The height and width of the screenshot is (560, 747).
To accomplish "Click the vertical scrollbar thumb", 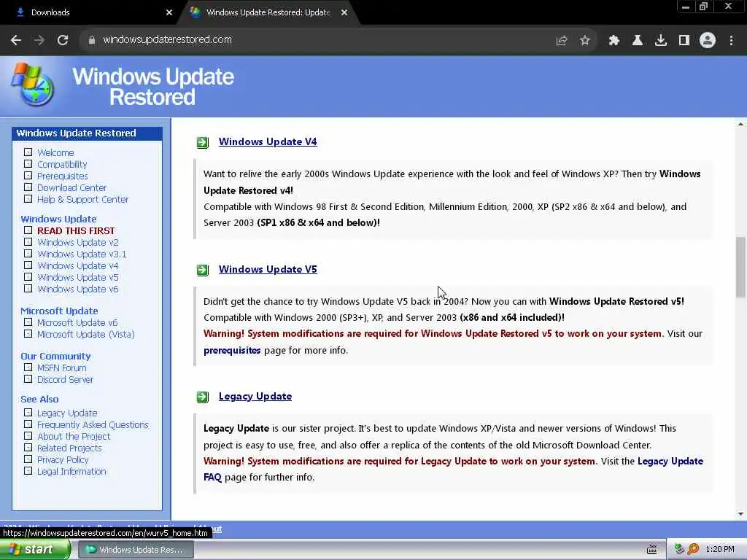I will pyautogui.click(x=740, y=267).
